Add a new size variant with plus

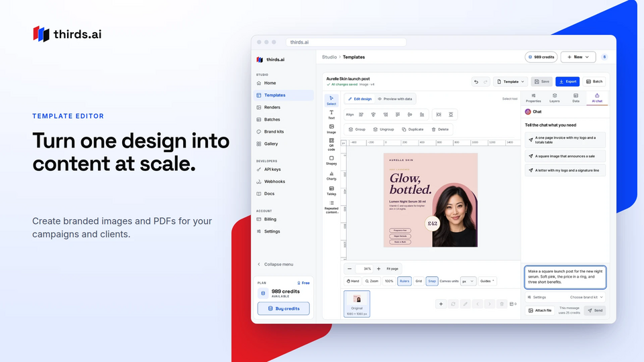pos(441,304)
